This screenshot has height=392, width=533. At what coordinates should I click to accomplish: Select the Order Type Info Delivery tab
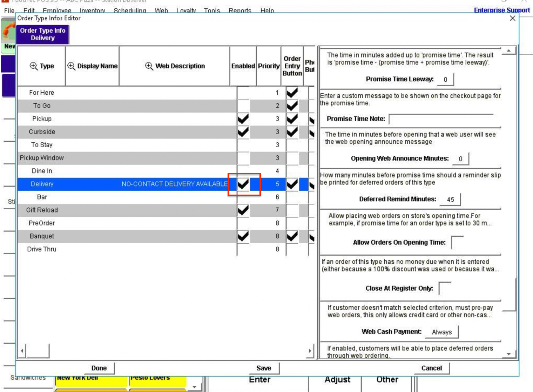click(x=42, y=34)
